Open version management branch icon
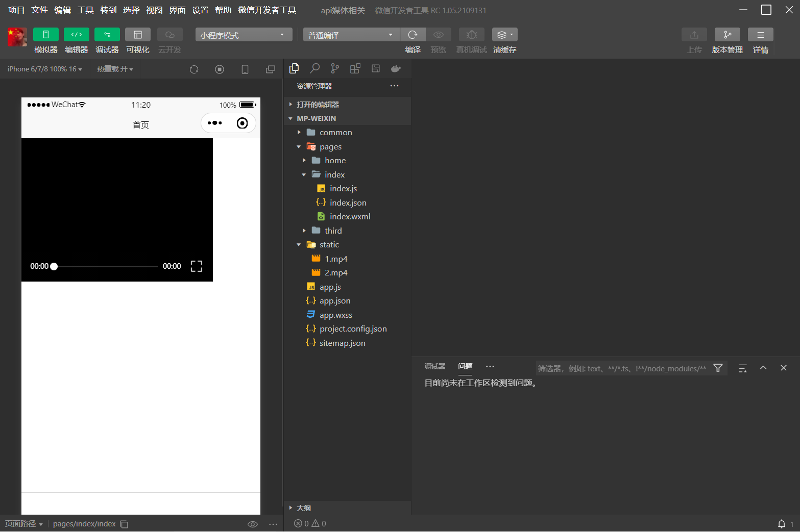 (x=728, y=34)
